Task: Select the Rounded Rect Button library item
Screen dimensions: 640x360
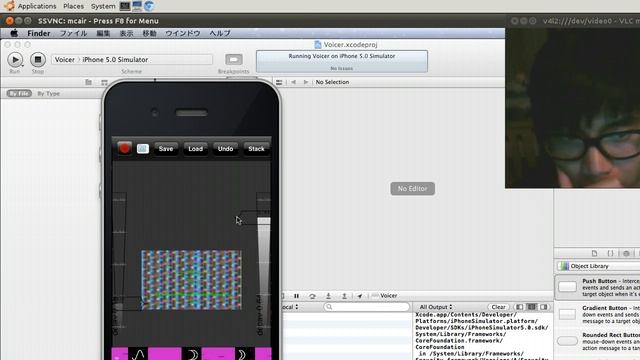Action: click(x=598, y=341)
